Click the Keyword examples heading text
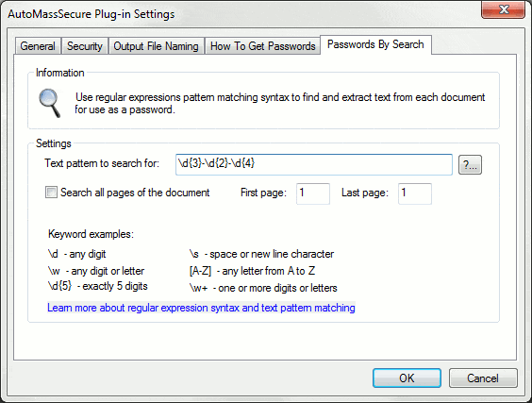The width and height of the screenshot is (532, 403). point(91,234)
